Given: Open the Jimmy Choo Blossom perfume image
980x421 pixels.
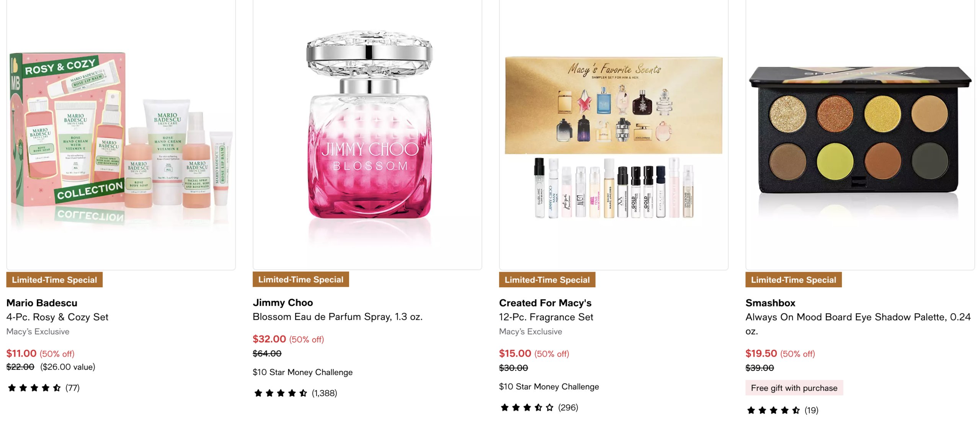Looking at the screenshot, I should tap(366, 134).
